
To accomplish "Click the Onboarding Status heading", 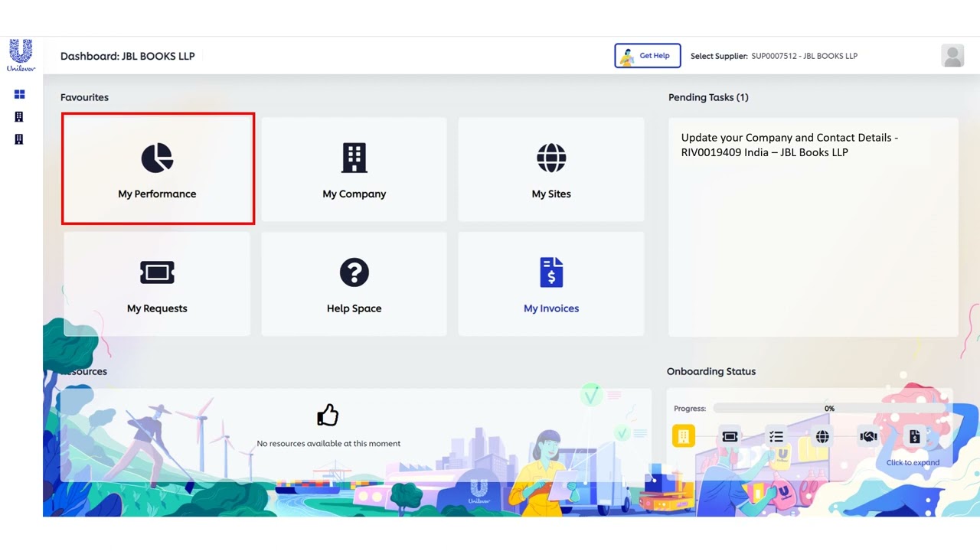I will [x=711, y=371].
